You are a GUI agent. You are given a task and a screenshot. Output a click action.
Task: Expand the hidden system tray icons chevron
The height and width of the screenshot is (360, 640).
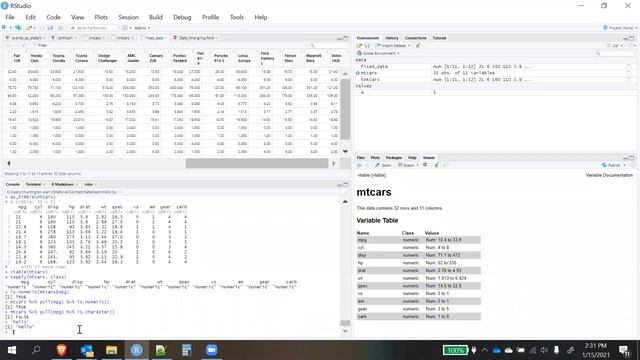pyautogui.click(x=484, y=350)
